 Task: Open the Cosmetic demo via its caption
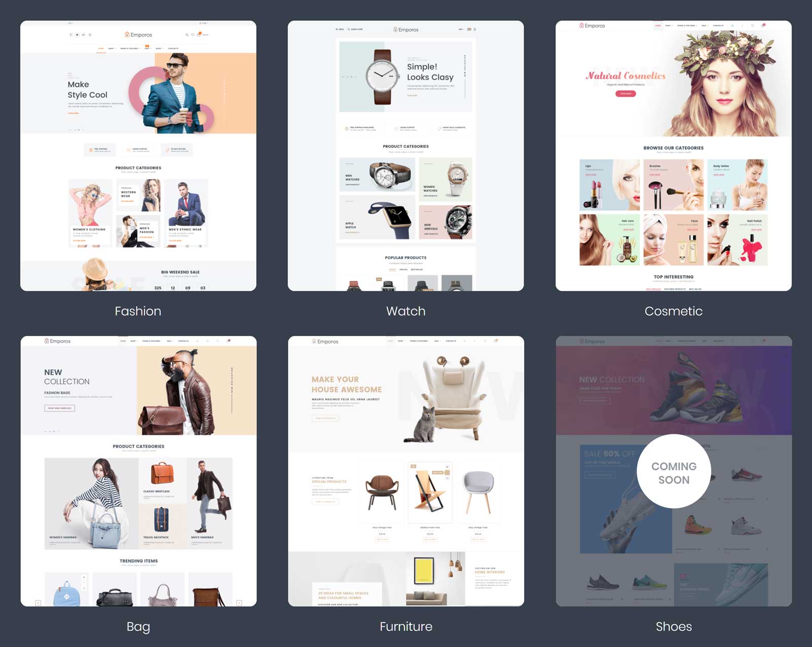[x=673, y=311]
